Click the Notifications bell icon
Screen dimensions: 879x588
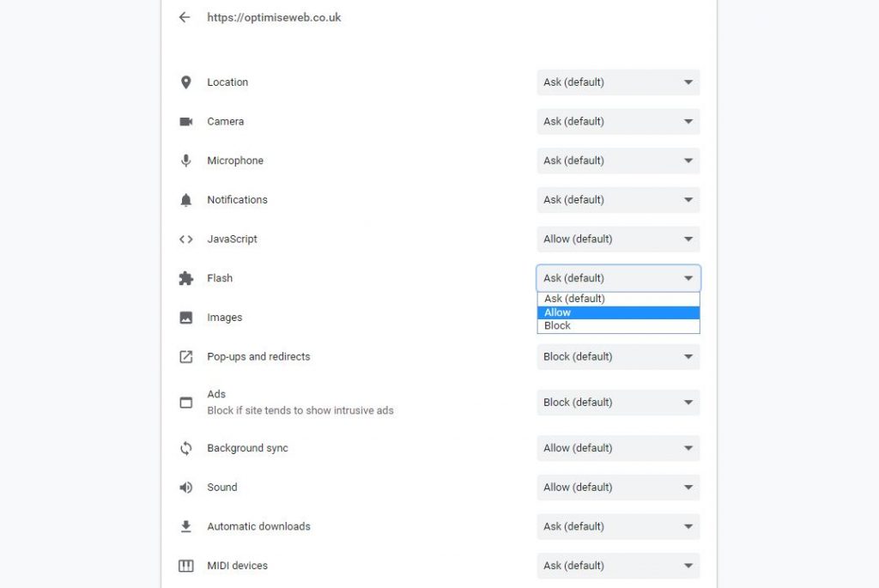(x=186, y=200)
